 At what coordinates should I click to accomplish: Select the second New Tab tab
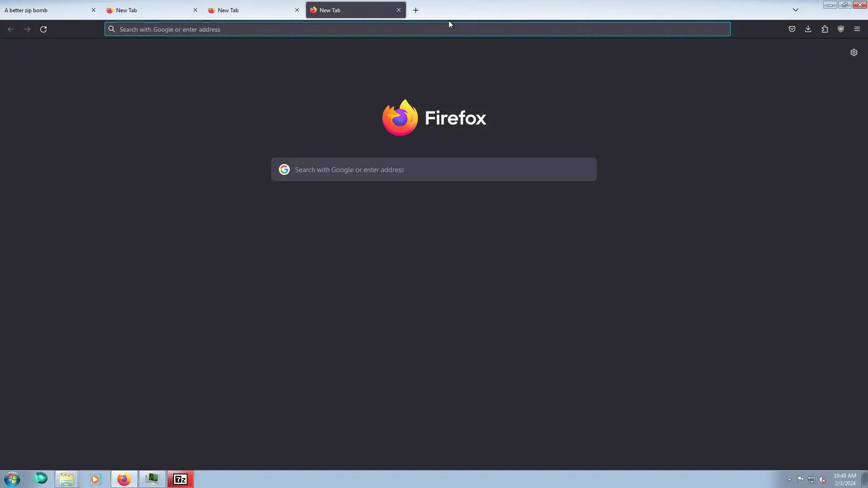(x=249, y=10)
